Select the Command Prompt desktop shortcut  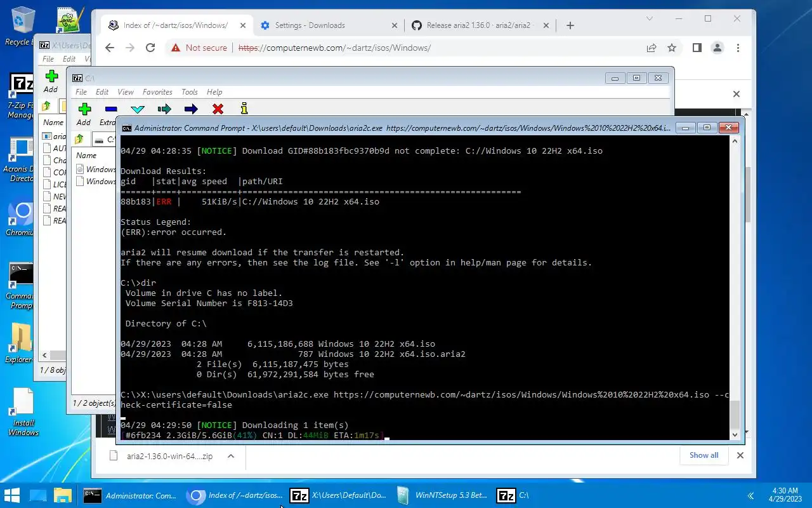pos(22,286)
